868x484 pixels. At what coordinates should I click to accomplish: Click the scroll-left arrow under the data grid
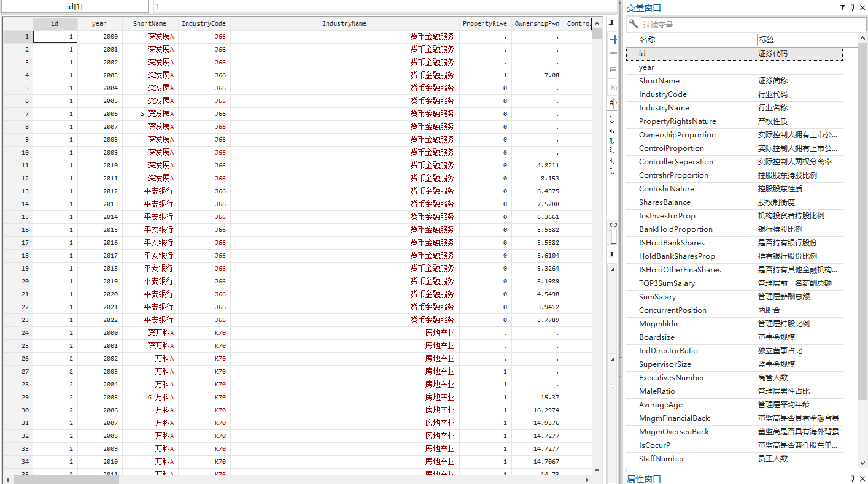(x=7, y=479)
